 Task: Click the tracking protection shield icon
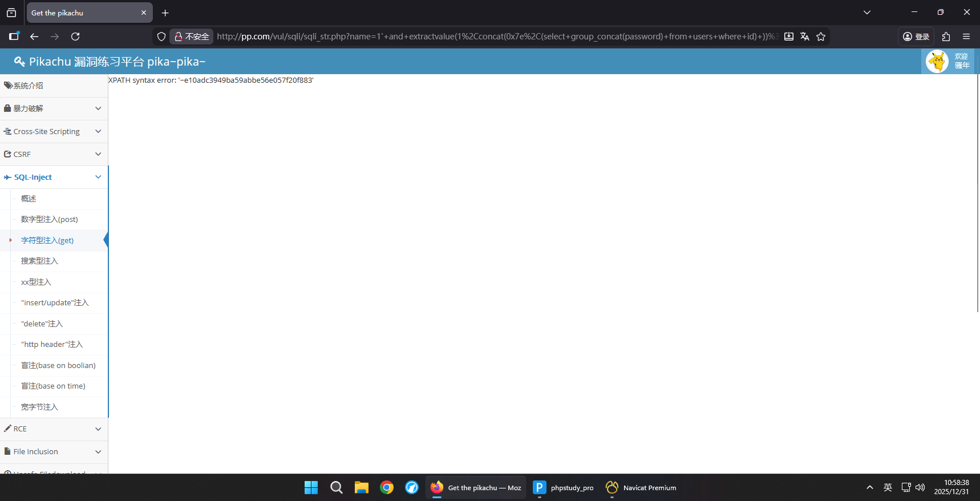161,37
